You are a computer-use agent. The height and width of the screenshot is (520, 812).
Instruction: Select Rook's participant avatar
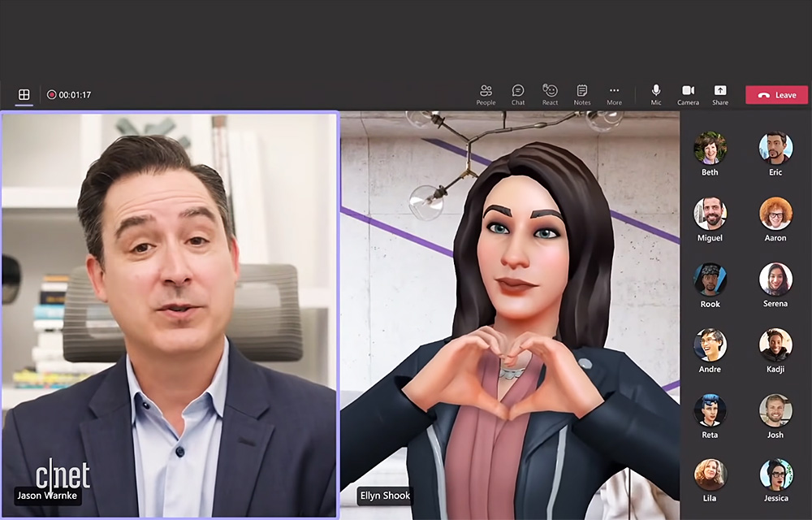click(x=710, y=279)
